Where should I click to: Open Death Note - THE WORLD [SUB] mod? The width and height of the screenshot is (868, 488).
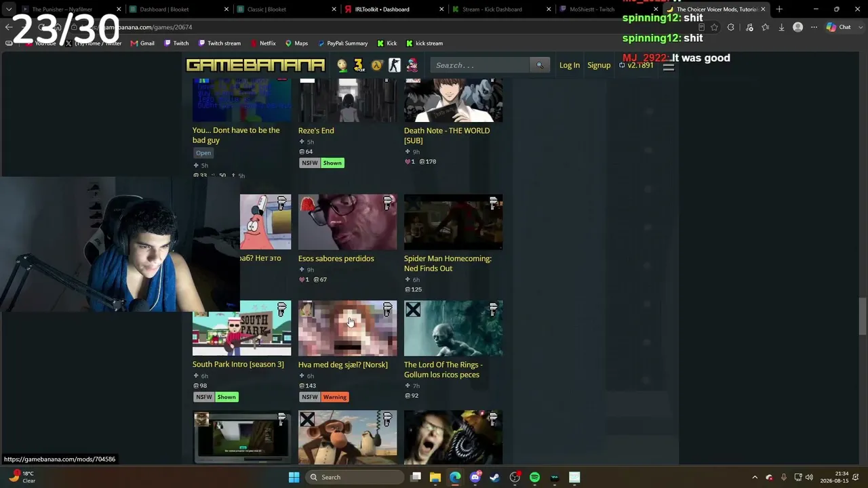coord(447,136)
